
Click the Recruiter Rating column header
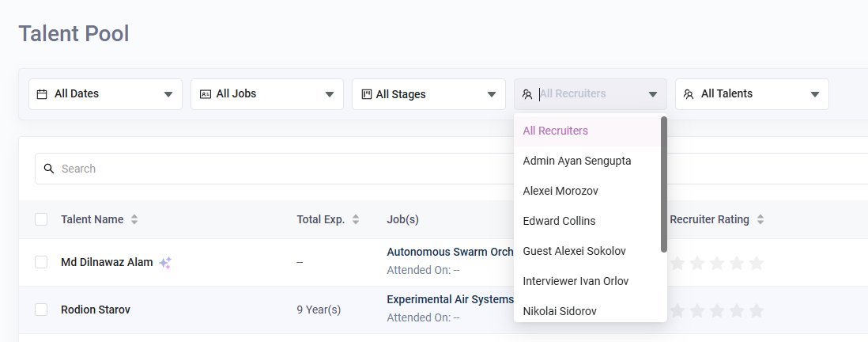(709, 219)
